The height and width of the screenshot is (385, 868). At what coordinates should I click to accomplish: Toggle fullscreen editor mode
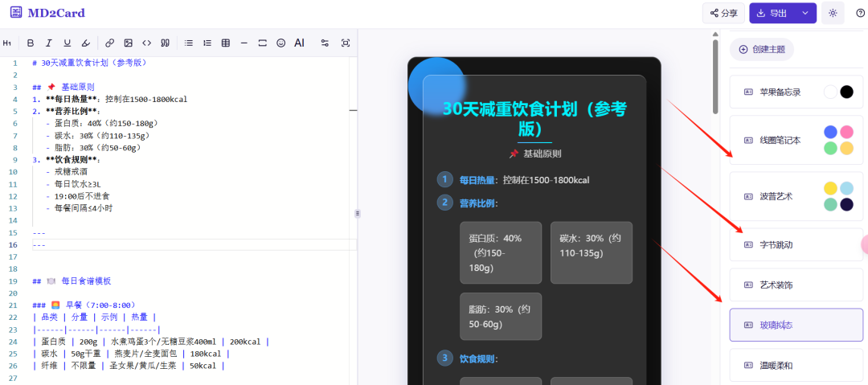click(x=346, y=43)
